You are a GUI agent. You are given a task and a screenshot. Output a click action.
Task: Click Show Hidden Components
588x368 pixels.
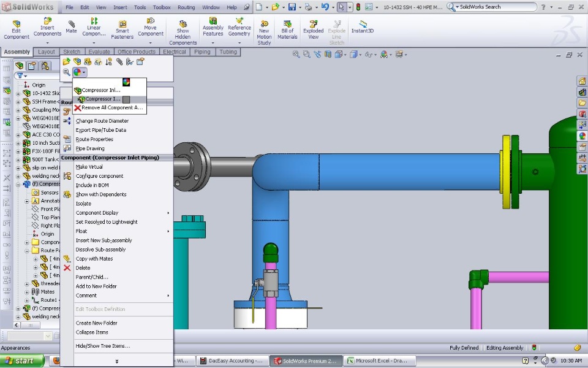point(183,33)
